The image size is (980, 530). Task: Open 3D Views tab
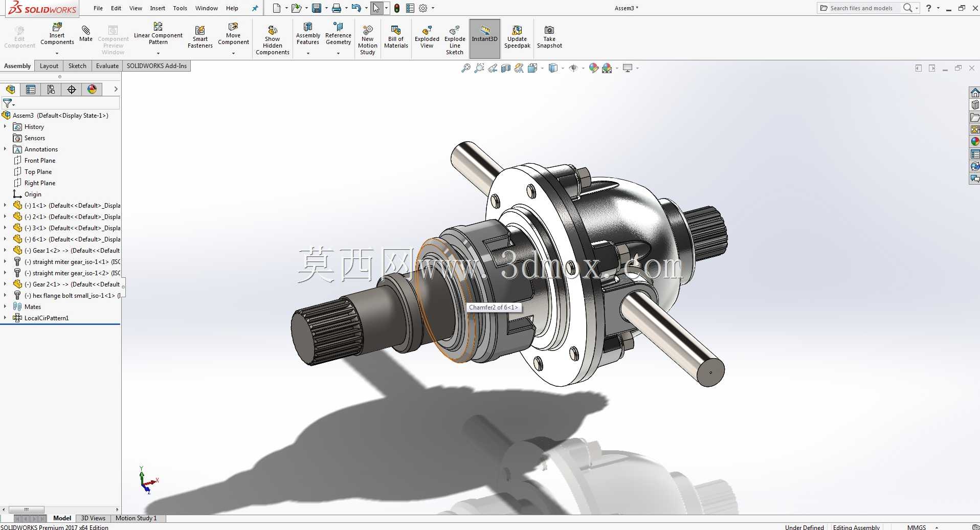pos(93,518)
